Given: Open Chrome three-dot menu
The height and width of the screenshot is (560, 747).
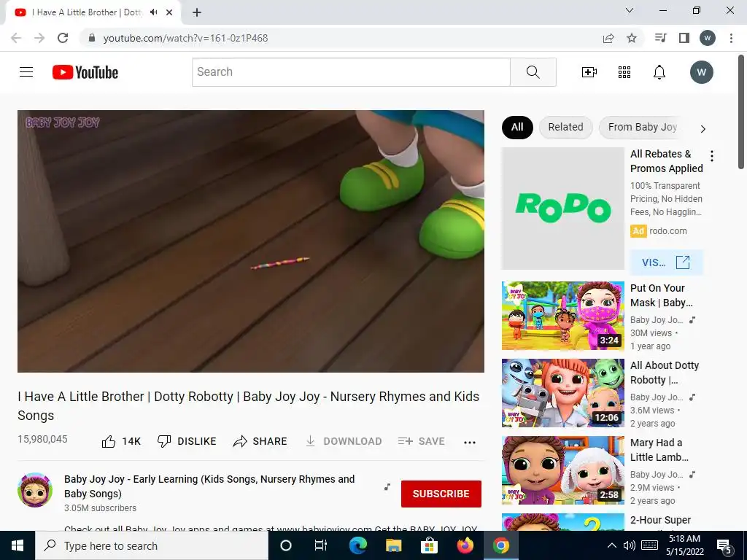Looking at the screenshot, I should pyautogui.click(x=731, y=38).
